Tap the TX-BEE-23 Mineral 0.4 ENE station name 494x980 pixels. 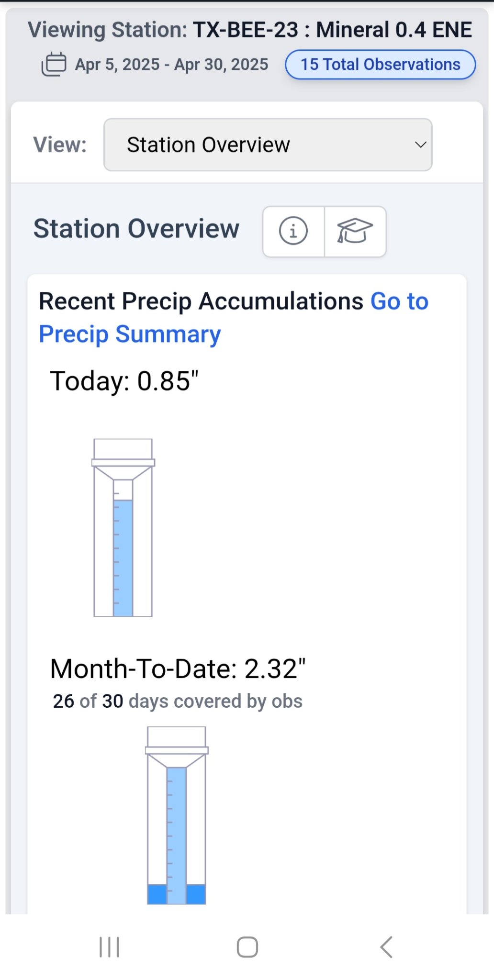pyautogui.click(x=332, y=30)
